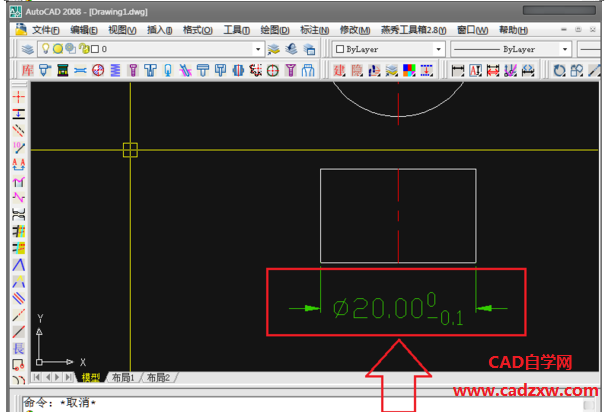Image resolution: width=607 pixels, height=414 pixels.
Task: Click the next-tab navigation arrow
Action: click(58, 377)
